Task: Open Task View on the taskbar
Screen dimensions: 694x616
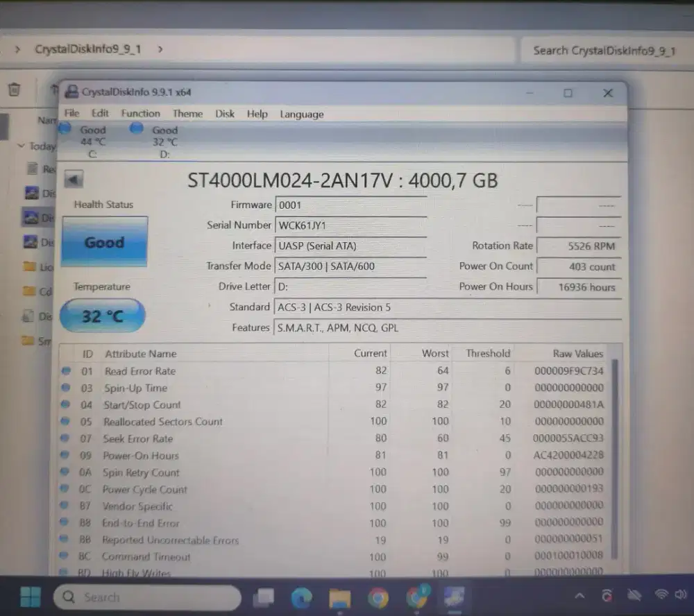Action: point(263,597)
